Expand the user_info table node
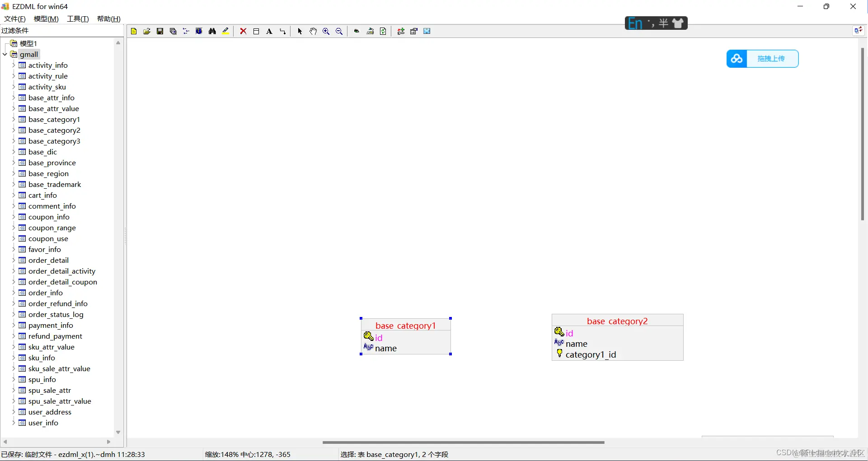The height and width of the screenshot is (461, 868). point(14,423)
